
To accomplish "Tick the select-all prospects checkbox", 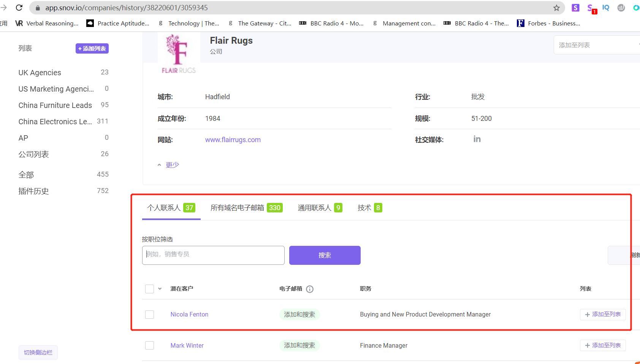I will 150,289.
